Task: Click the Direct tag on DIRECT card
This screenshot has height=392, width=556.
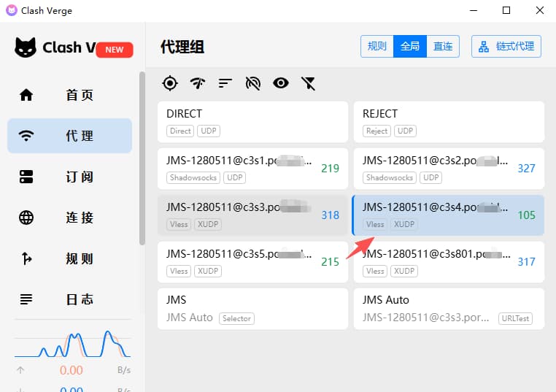Action: (x=180, y=131)
